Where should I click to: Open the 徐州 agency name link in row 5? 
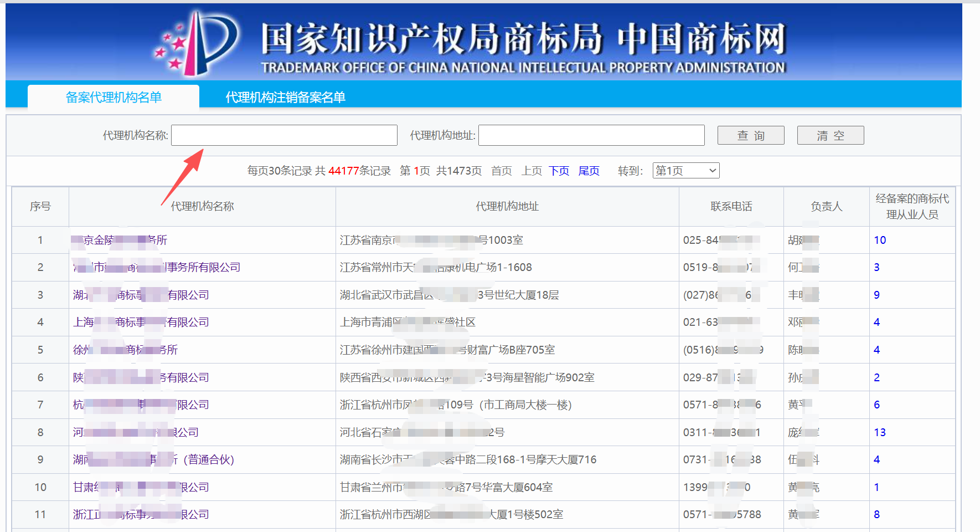click(126, 350)
